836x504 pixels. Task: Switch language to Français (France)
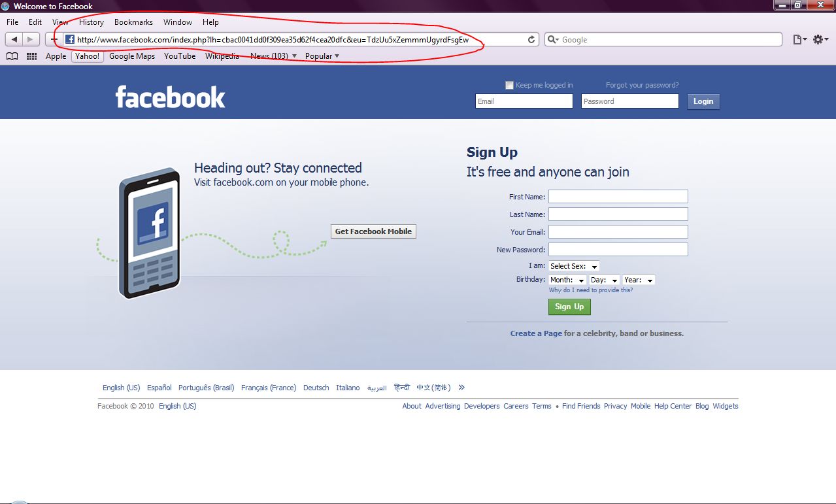click(269, 388)
